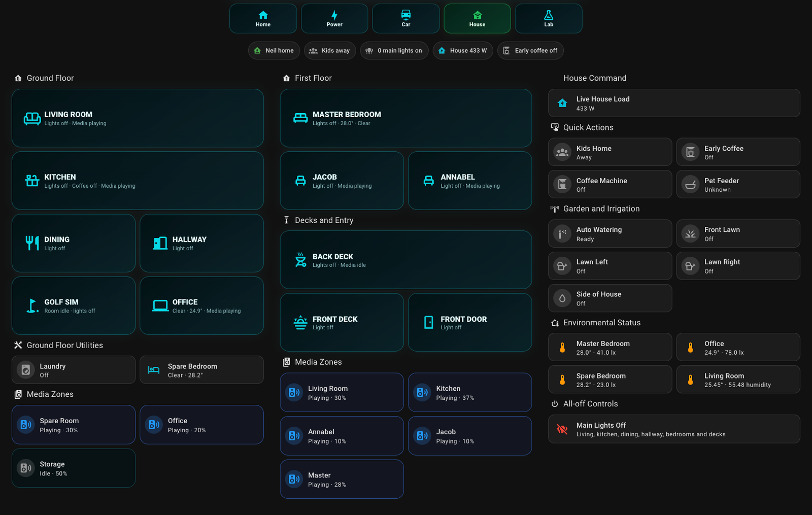Toggle the Laundry washing machine icon
Image resolution: width=812 pixels, height=515 pixels.
pyautogui.click(x=26, y=370)
